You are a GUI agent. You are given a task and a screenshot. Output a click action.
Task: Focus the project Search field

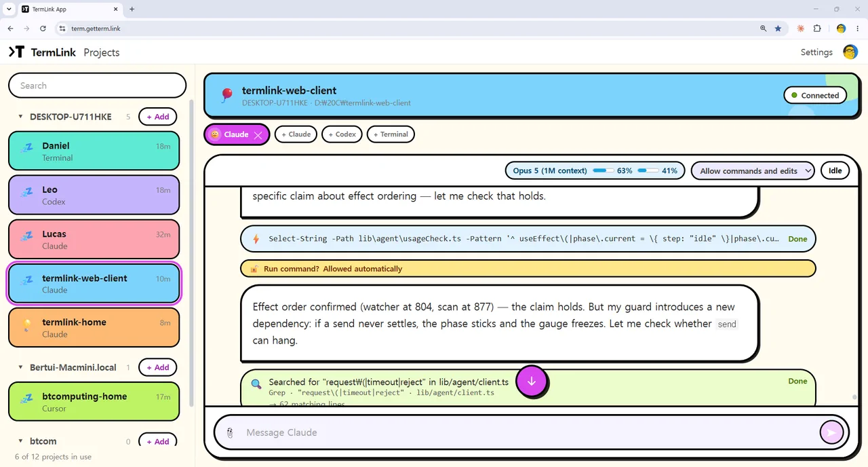pyautogui.click(x=97, y=86)
